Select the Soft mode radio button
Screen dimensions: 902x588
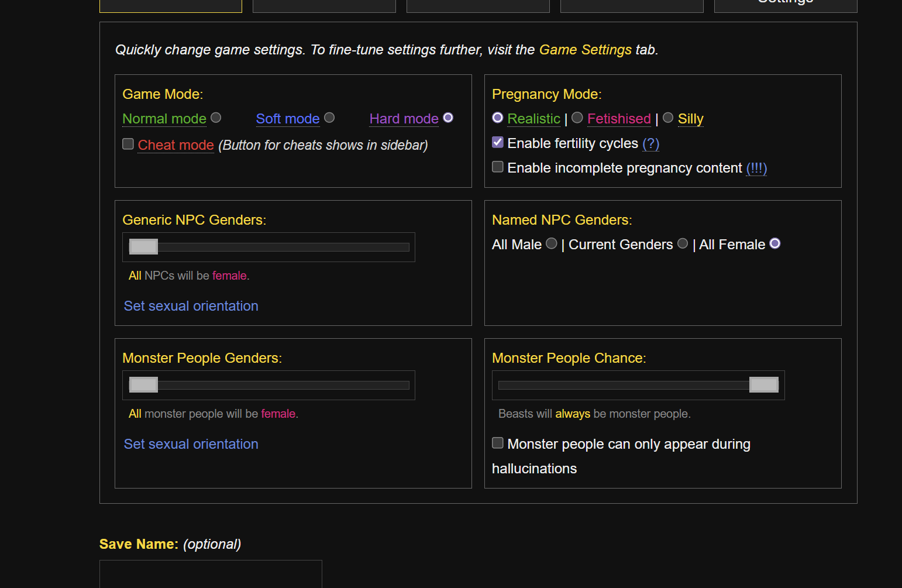click(329, 118)
